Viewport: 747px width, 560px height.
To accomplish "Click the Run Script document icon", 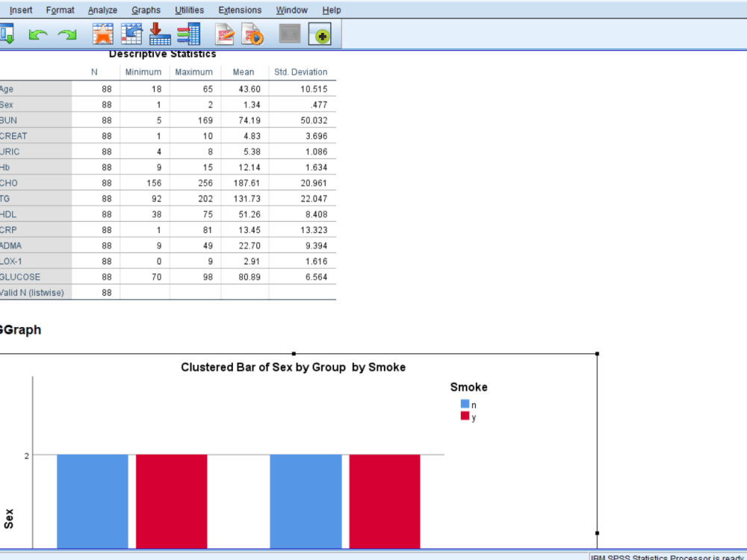I will click(x=252, y=34).
